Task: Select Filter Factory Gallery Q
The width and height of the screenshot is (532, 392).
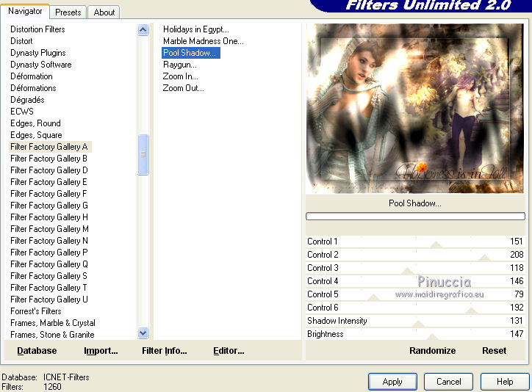Action: click(x=49, y=264)
